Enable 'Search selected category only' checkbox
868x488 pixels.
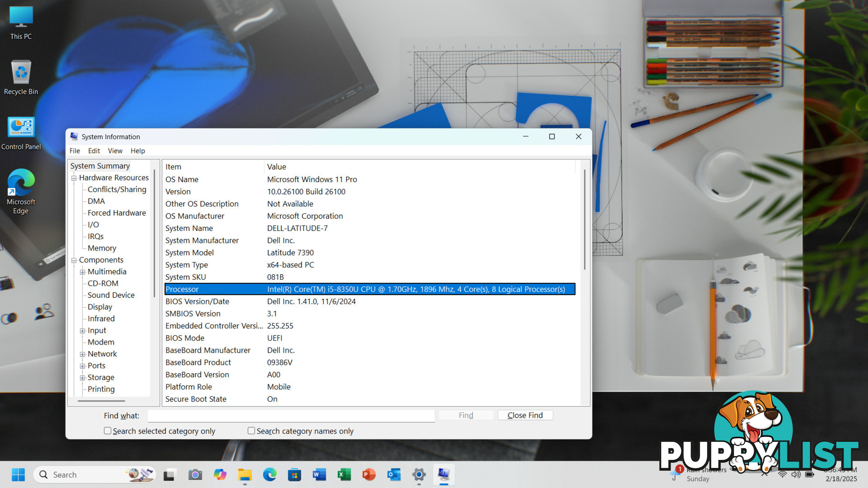pyautogui.click(x=108, y=431)
